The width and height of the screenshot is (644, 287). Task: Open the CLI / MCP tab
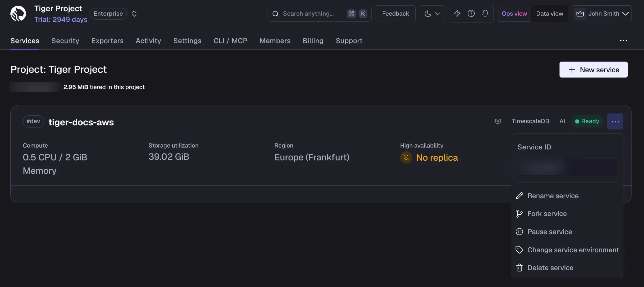click(x=230, y=41)
